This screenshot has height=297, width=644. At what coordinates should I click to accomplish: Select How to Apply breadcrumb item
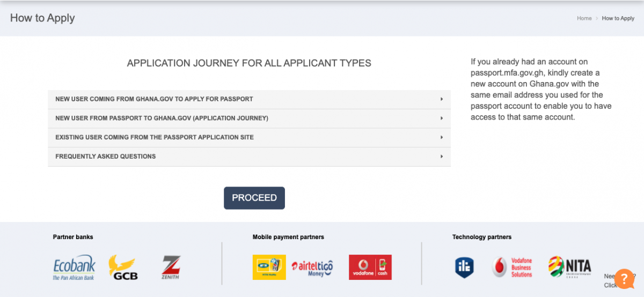[618, 18]
